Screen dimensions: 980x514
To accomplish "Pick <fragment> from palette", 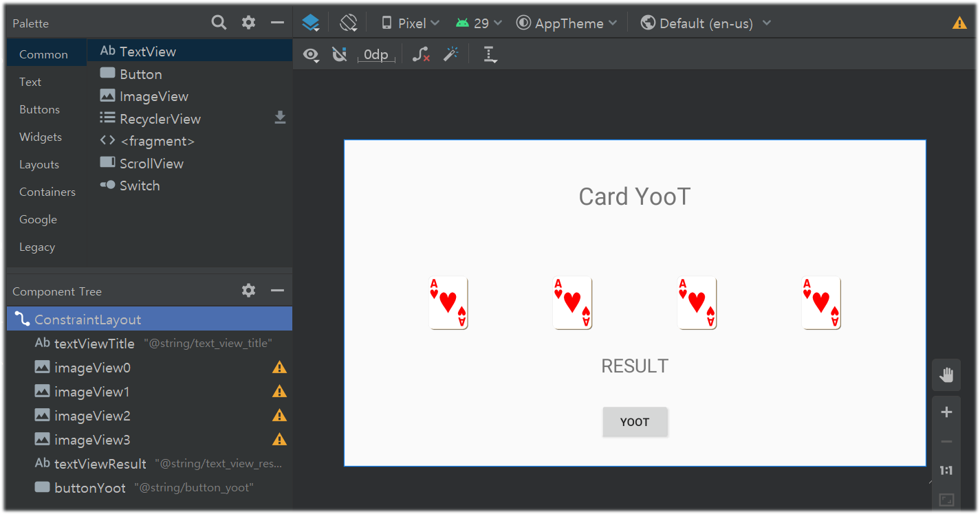I will pos(190,141).
